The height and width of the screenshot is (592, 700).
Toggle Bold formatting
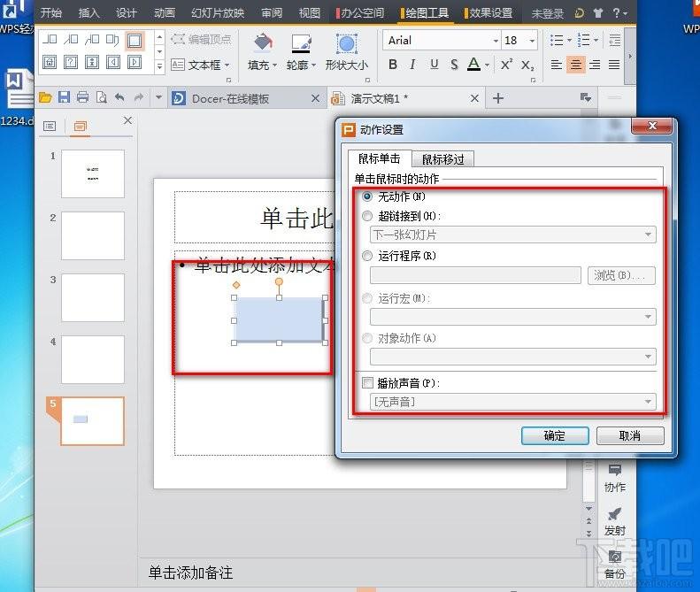pyautogui.click(x=393, y=65)
